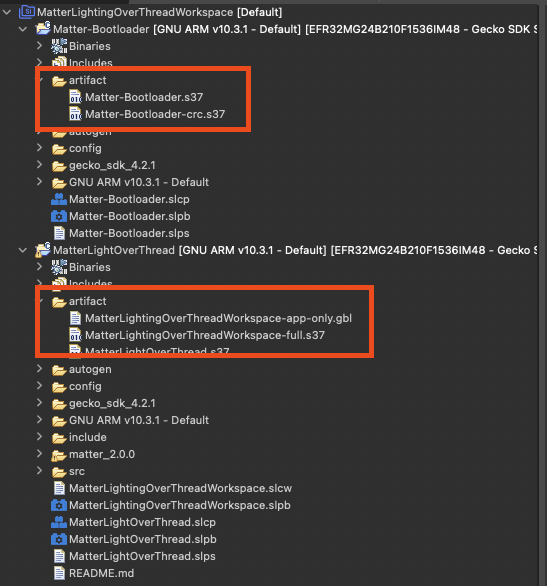This screenshot has width=547, height=586.
Task: Click the Matter-Bootloader-crc.s37 file icon
Action: coord(75,114)
